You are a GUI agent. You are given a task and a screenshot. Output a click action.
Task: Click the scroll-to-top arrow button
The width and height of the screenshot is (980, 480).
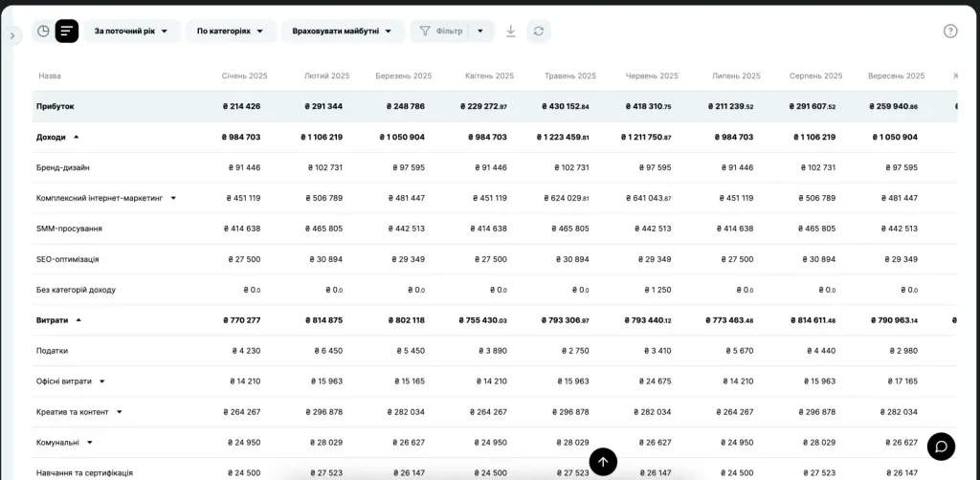pos(603,462)
